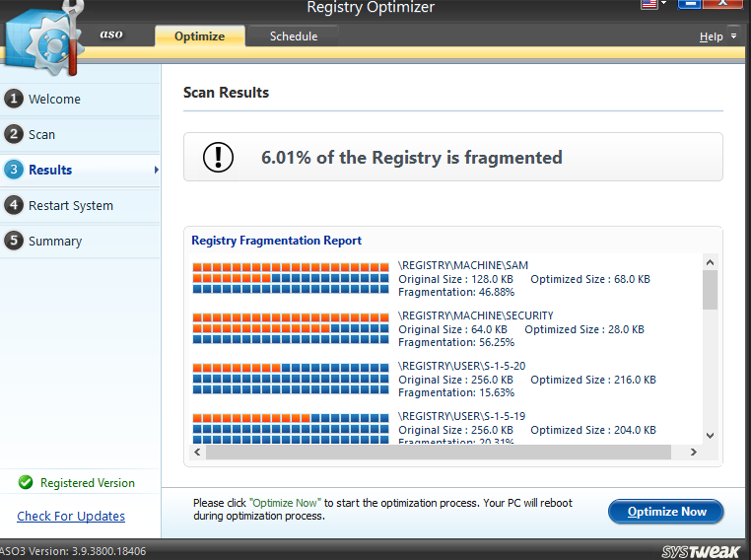This screenshot has width=751, height=560.
Task: Click the vertical scrollbar thumb in report
Action: [x=711, y=290]
